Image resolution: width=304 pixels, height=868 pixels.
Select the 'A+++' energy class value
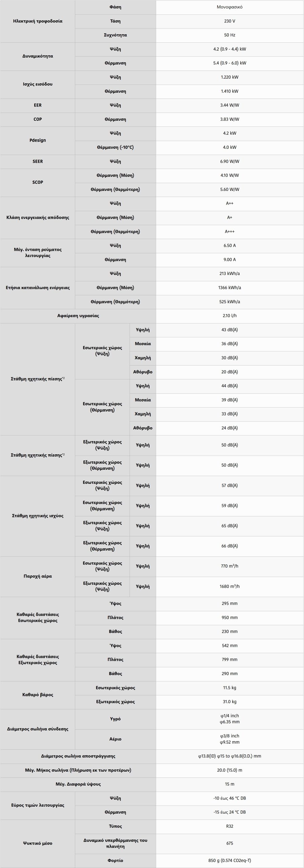coord(229,232)
